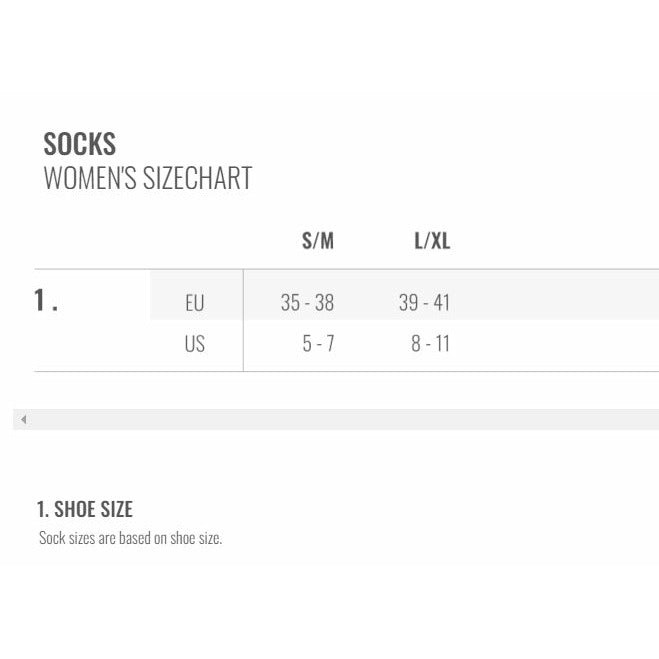This screenshot has width=659, height=659.
Task: Pick the 8 - 11 US size cell
Action: [430, 344]
